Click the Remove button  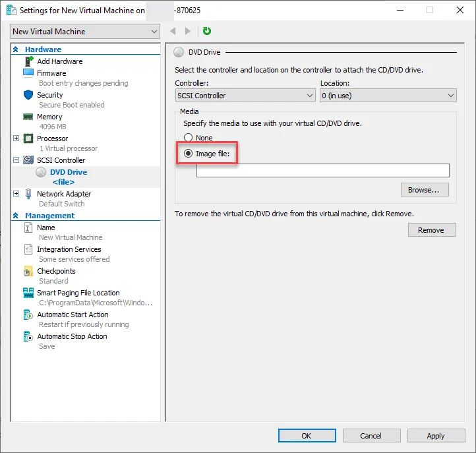tap(432, 230)
